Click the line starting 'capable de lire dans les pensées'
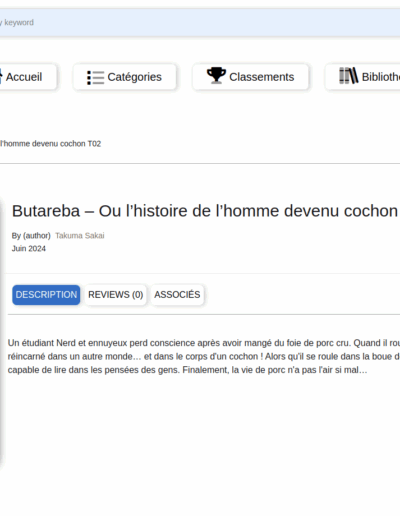Image resolution: width=400 pixels, height=516 pixels. tap(187, 370)
